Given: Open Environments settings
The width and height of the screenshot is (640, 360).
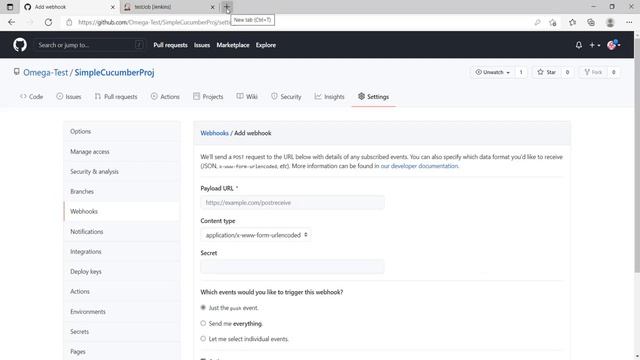Looking at the screenshot, I should (122, 311).
